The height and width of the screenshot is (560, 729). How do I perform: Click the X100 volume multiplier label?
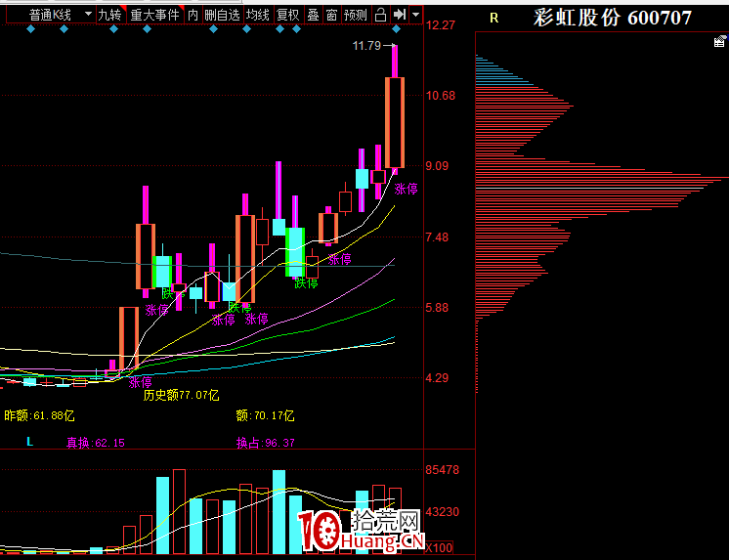click(x=440, y=548)
